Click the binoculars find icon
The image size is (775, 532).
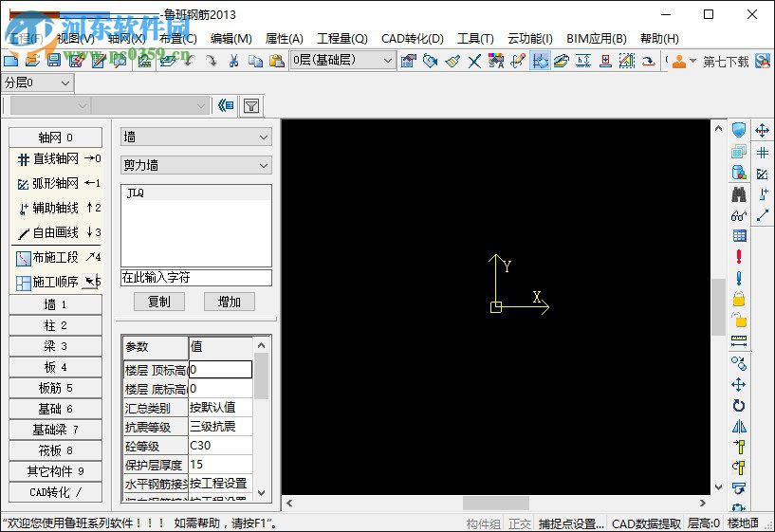(739, 194)
